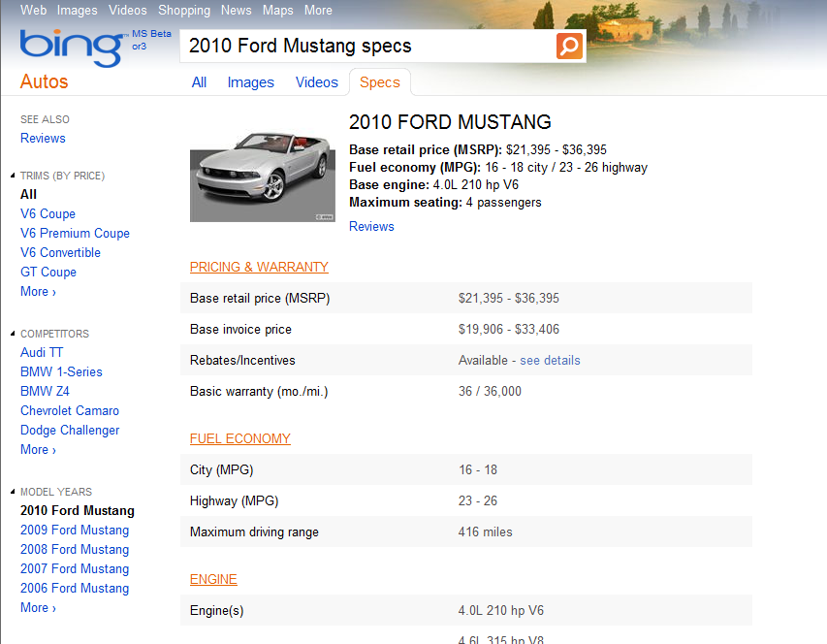Image resolution: width=827 pixels, height=644 pixels.
Task: Select the 2008 Ford Mustang model year
Action: pos(75,550)
